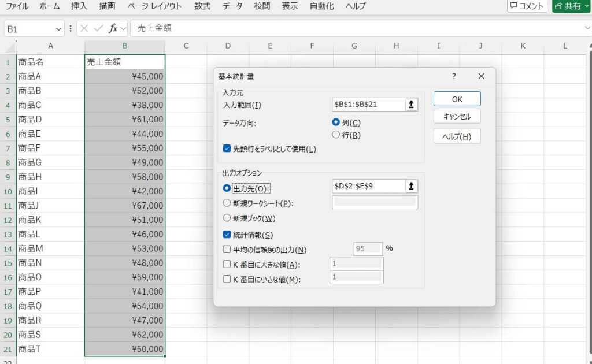This screenshot has height=364, width=592.
Task: Uncheck 先頭行をラベルとして使用 checkbox
Action: coord(227,148)
